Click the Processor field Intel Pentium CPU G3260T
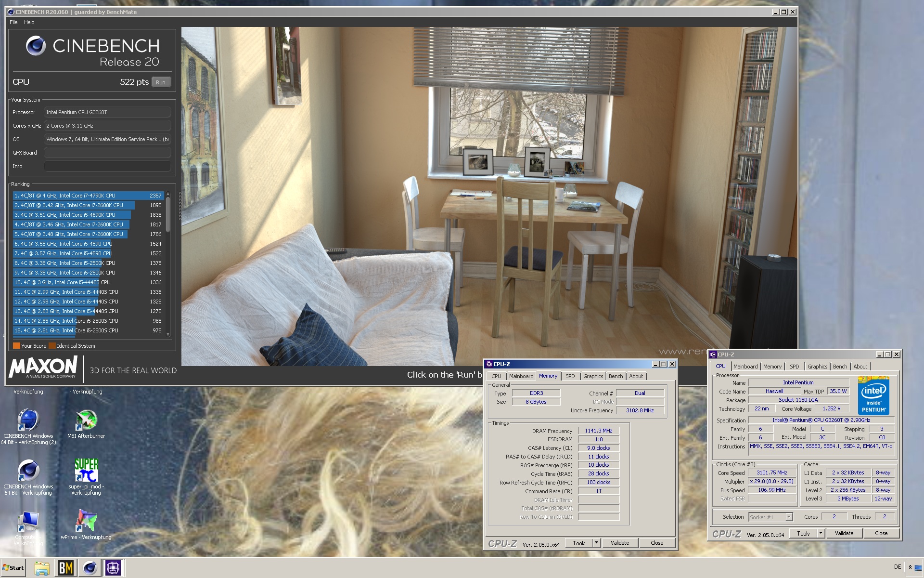The height and width of the screenshot is (578, 924). coord(108,112)
